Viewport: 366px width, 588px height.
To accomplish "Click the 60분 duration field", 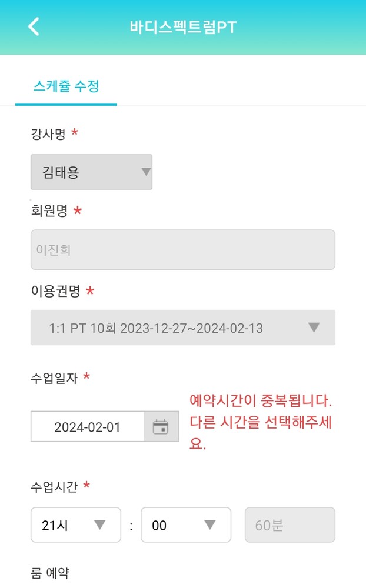I will pyautogui.click(x=290, y=525).
